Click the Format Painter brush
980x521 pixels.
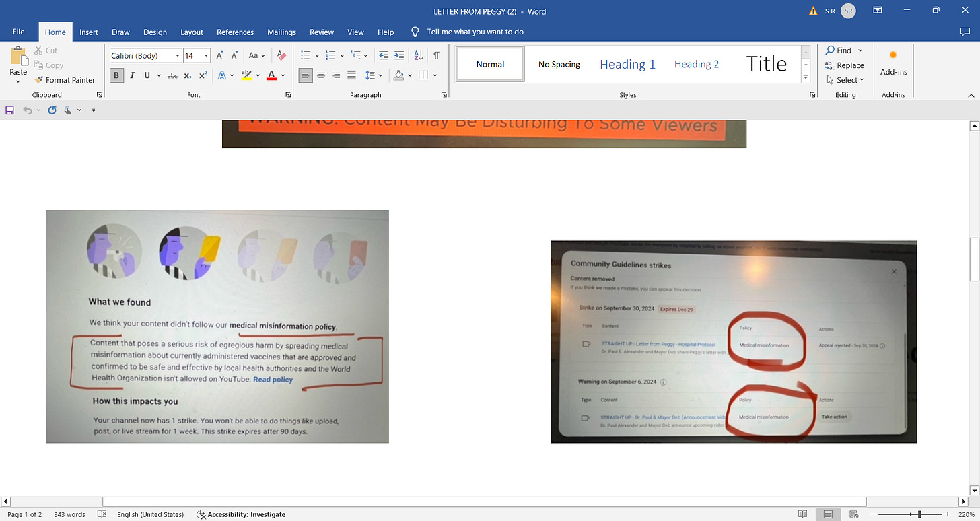tap(65, 80)
